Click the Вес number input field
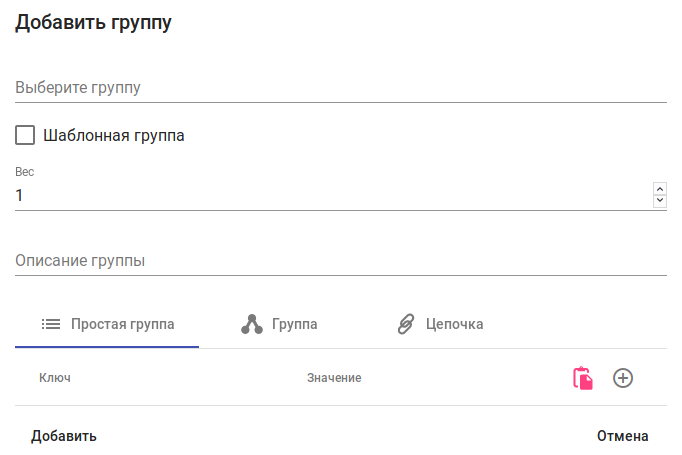The height and width of the screenshot is (455, 682). pyautogui.click(x=330, y=196)
